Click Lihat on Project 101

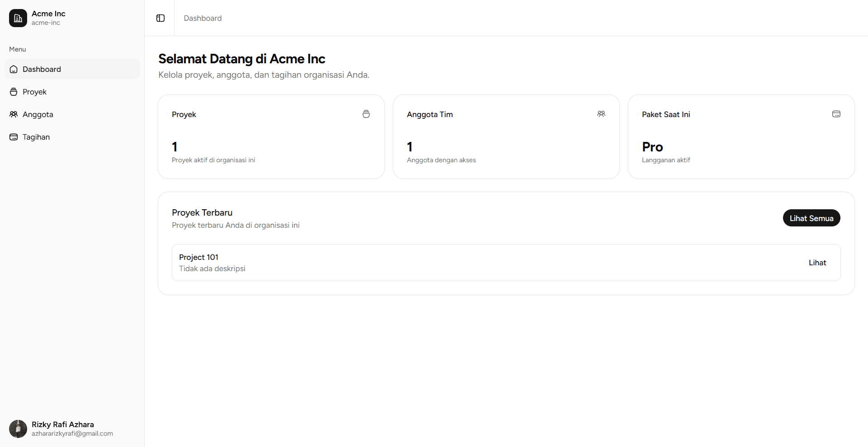817,262
